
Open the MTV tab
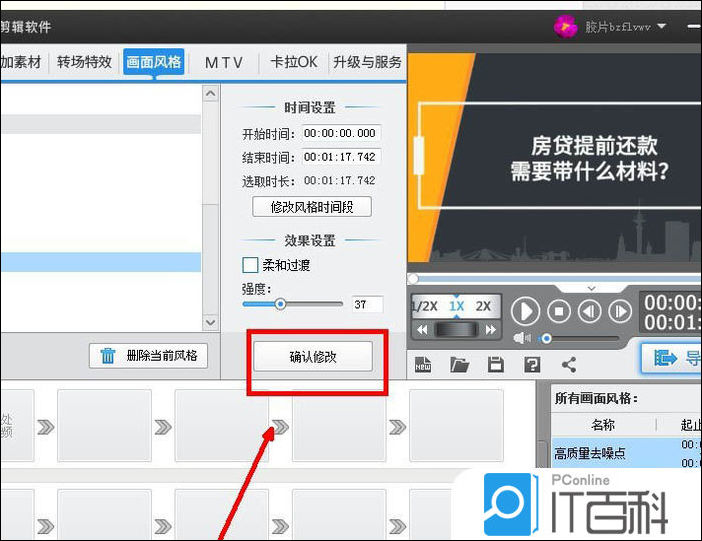coord(224,62)
